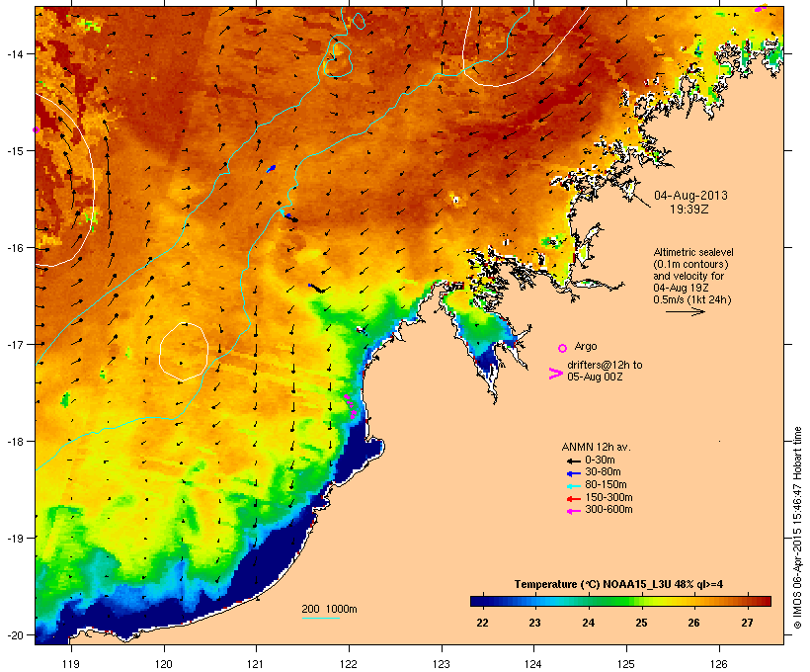Click the colorbar tick label 23
This screenshot has height=672, width=810.
(534, 623)
